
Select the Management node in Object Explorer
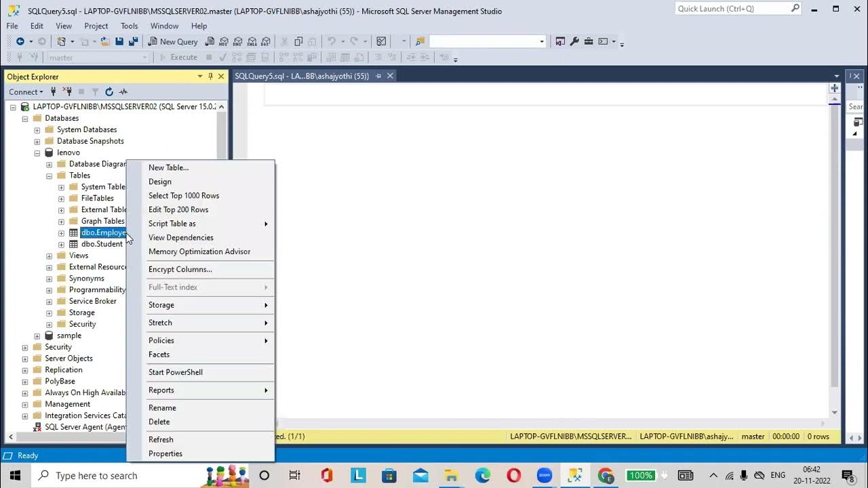pos(68,404)
